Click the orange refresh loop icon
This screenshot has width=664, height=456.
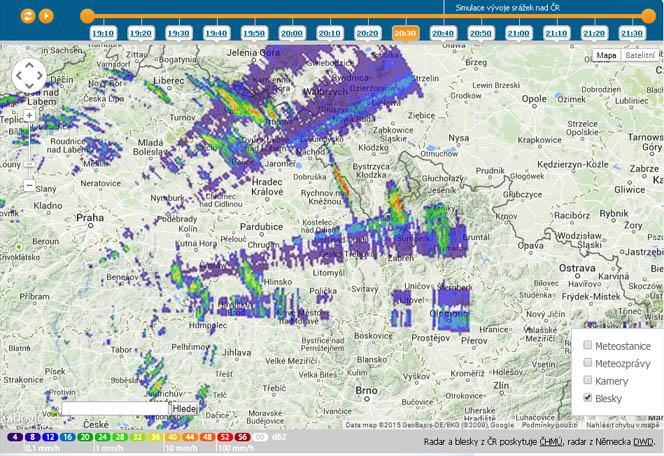tap(28, 16)
